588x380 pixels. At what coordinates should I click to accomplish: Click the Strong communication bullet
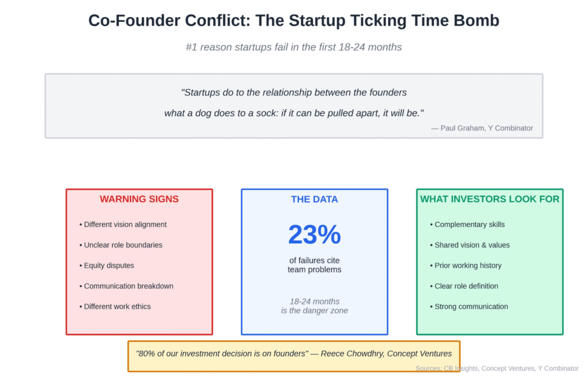[x=471, y=306]
